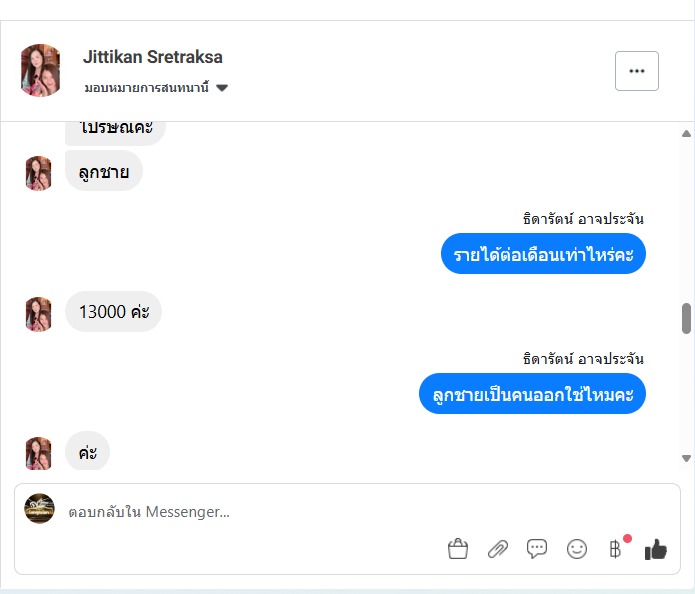This screenshot has width=695, height=594.
Task: Expand the conversation assignment dropdown arrow
Action: tap(222, 88)
